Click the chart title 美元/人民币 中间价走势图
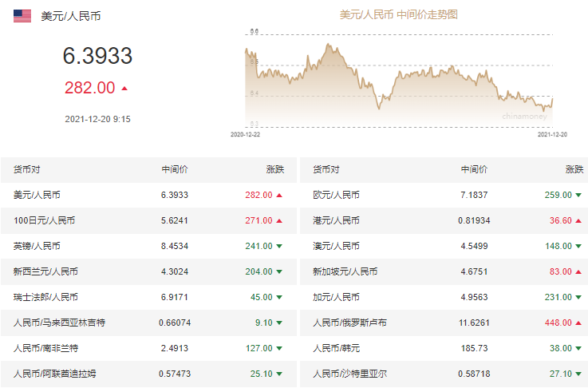 coord(399,14)
